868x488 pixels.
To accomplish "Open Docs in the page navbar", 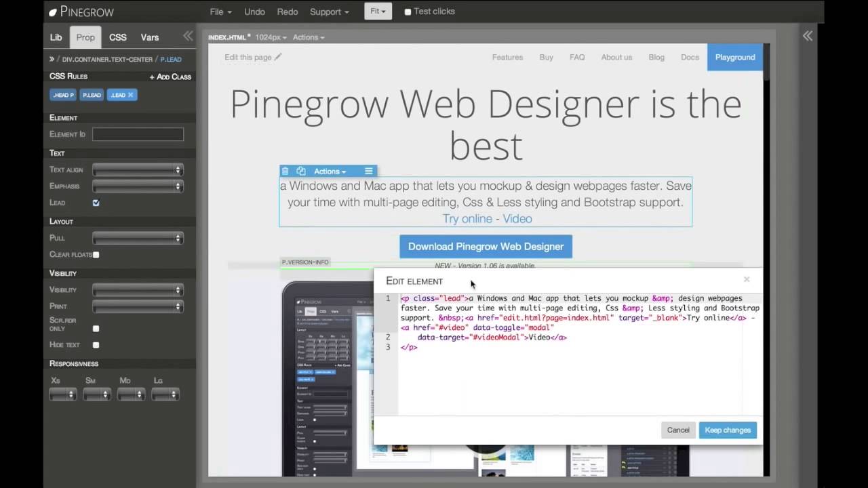I will (x=690, y=57).
